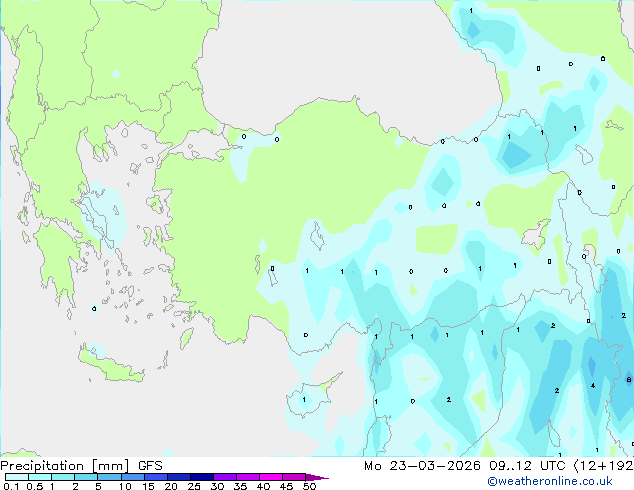Screen dimensions: 634x490
Task: Click the legend number "30"
Action: pos(217,486)
